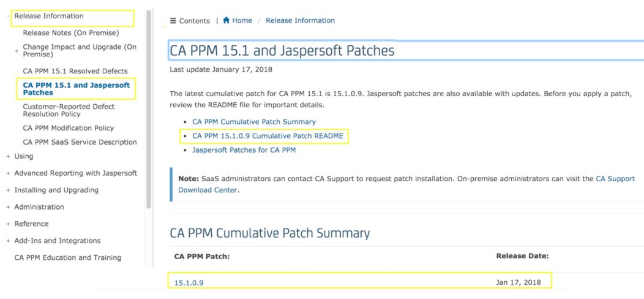
Task: Collapse the Release Information tree section
Action: tap(8, 16)
